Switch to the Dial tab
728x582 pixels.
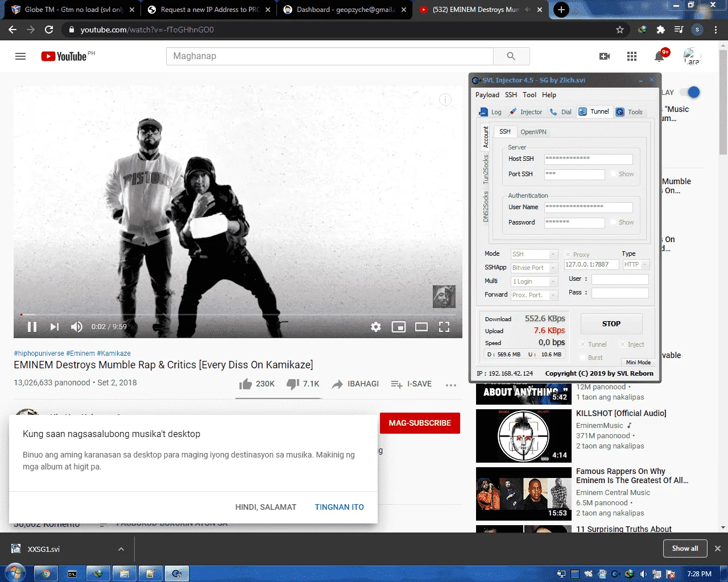click(x=561, y=112)
